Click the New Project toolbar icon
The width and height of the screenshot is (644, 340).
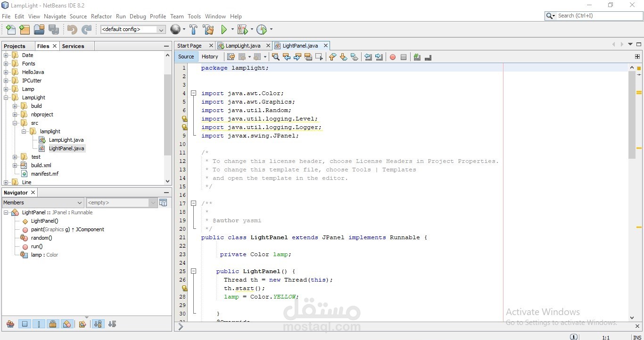(x=25, y=30)
